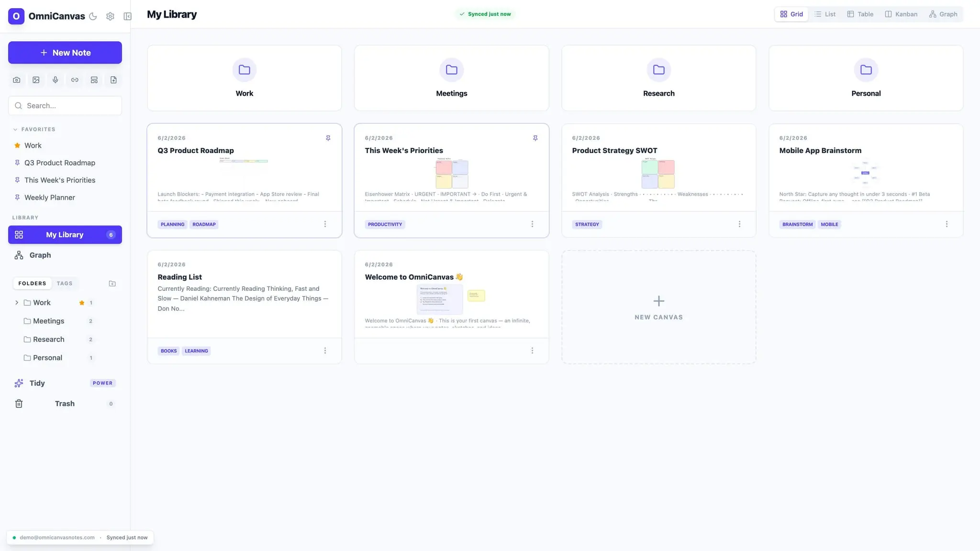Open the Research folder card
Screen dimensions: 980x551
(x=659, y=78)
